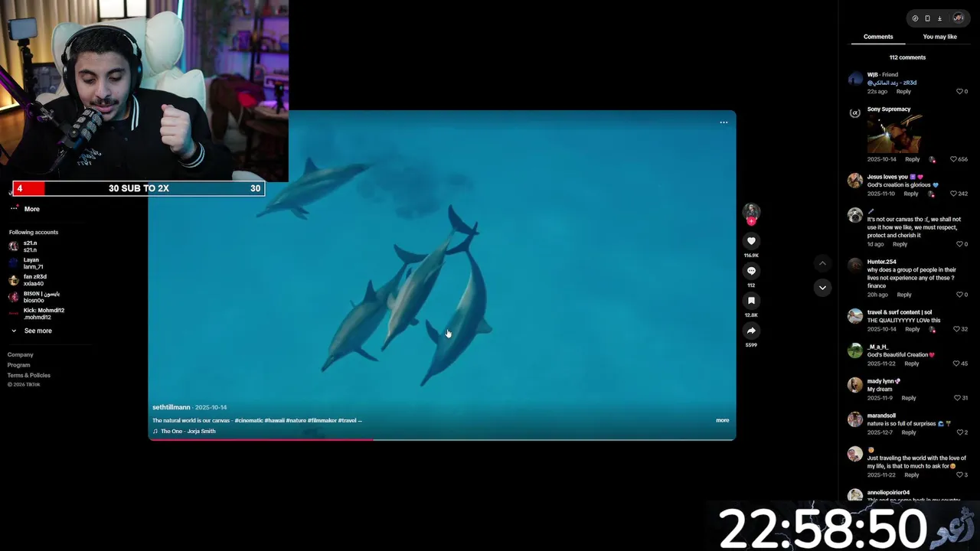Click the download app icon top-right
980x551 pixels.
[x=939, y=18]
